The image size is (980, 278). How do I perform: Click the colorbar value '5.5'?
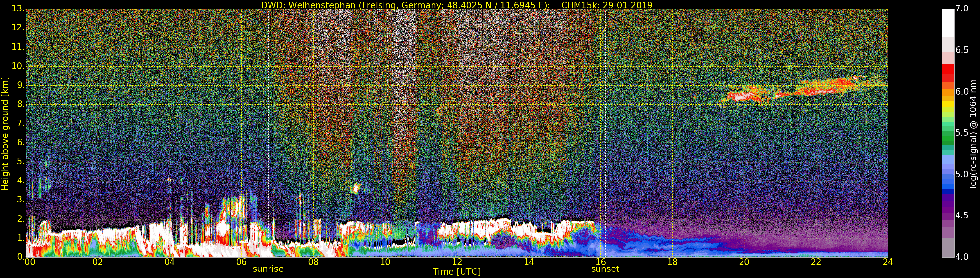pyautogui.click(x=962, y=133)
